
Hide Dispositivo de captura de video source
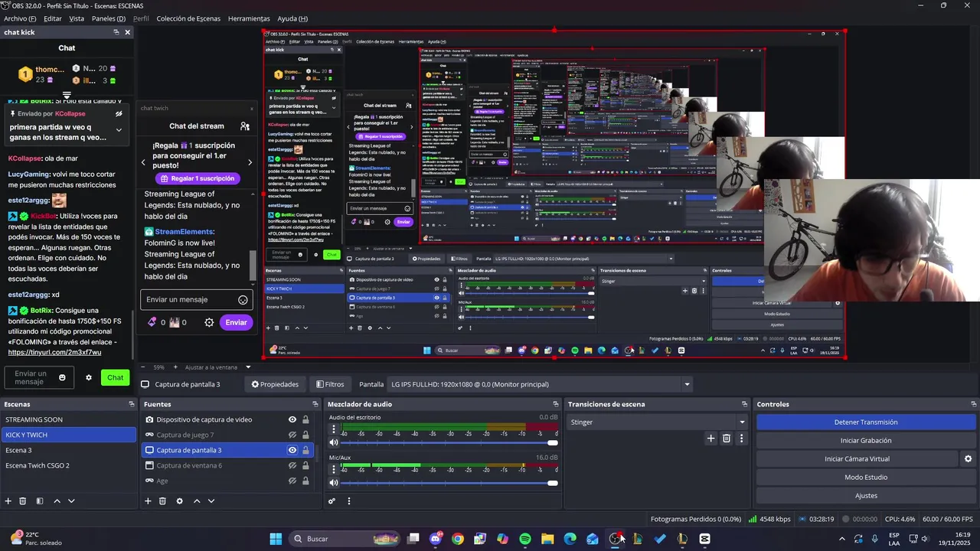(x=292, y=419)
